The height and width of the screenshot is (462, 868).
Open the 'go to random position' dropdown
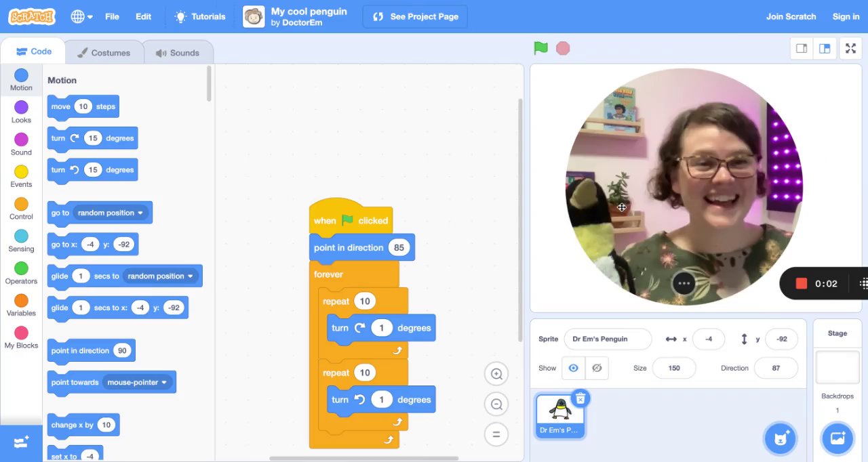coord(111,213)
